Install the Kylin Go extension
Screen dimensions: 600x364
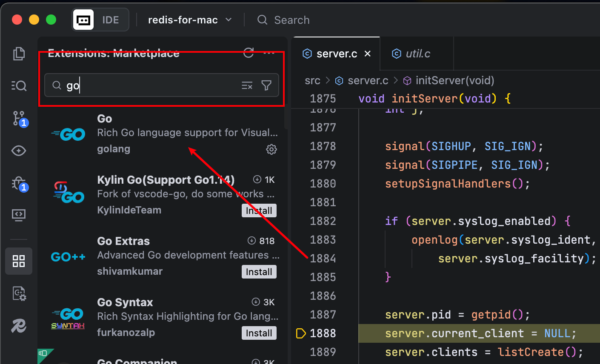pos(259,211)
